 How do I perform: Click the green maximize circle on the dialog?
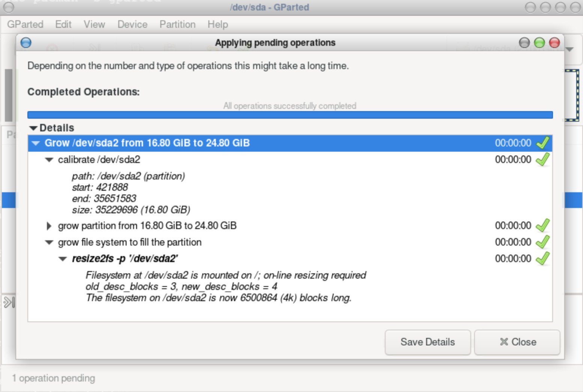tap(539, 43)
